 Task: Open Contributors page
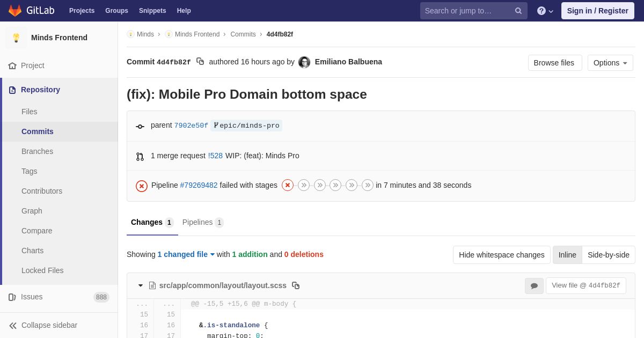42,191
